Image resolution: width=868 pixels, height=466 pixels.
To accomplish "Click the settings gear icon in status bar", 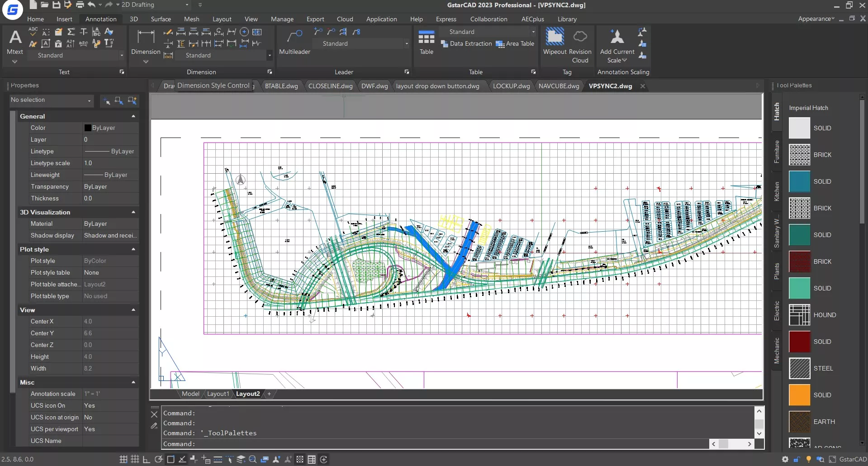I will click(785, 459).
